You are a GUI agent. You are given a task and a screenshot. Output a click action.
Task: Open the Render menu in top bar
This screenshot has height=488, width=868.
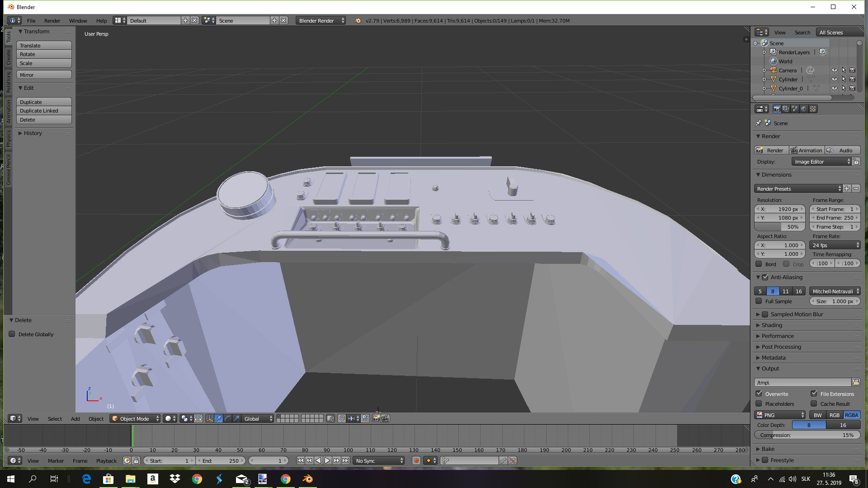52,20
